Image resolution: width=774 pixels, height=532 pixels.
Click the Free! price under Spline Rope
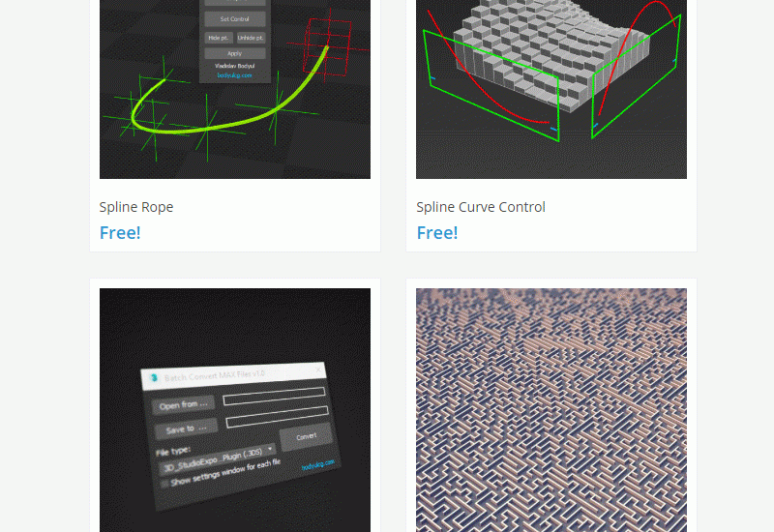point(120,232)
